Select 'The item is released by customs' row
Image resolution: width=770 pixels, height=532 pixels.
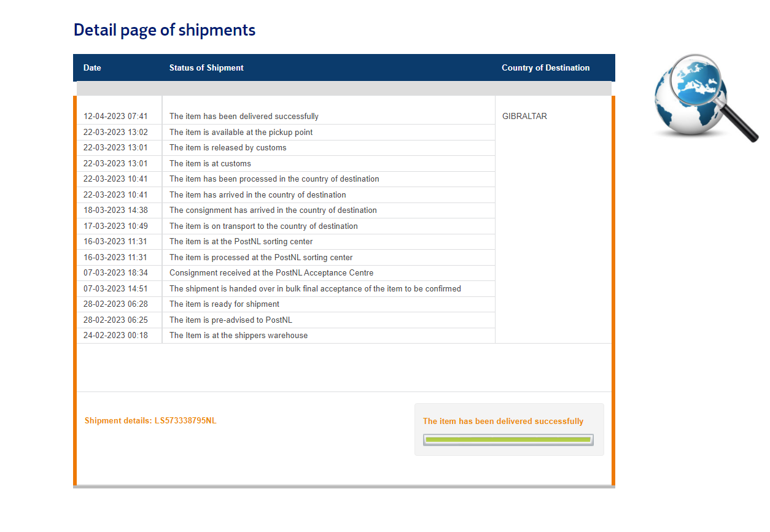[x=228, y=148]
